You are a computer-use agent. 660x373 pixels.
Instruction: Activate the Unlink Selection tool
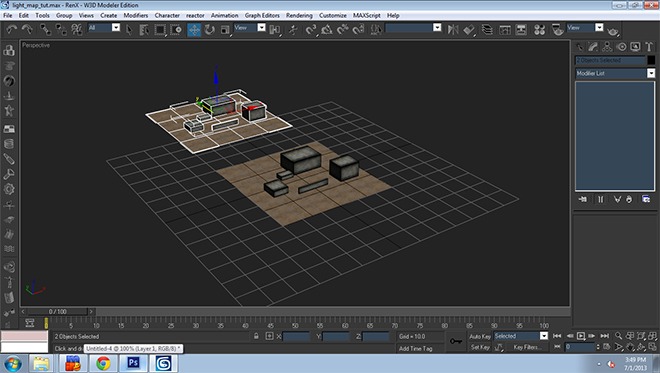[x=61, y=29]
